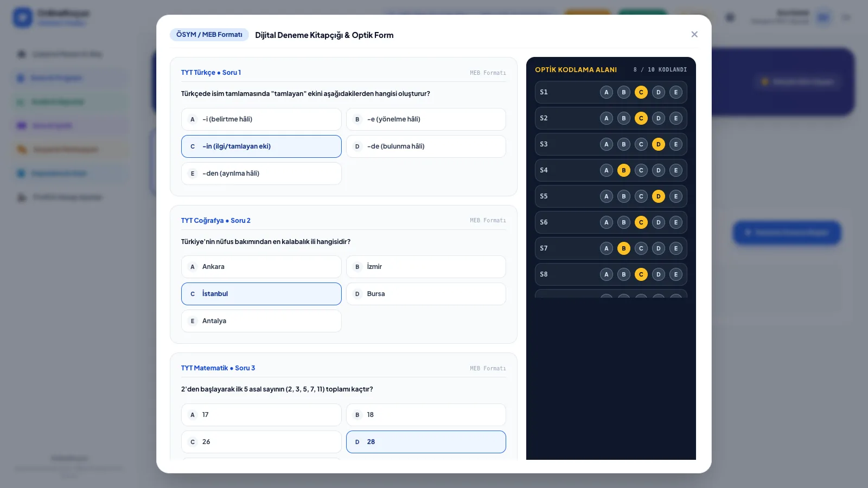Fill bubble B in optic row S2

tap(624, 118)
